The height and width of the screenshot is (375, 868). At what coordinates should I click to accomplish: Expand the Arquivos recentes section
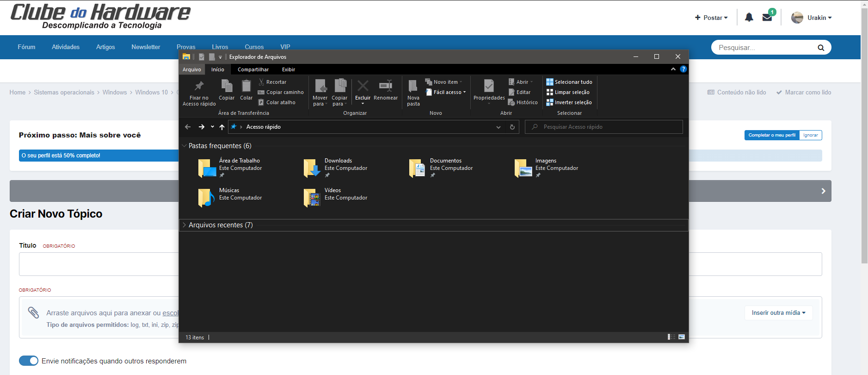tap(185, 225)
